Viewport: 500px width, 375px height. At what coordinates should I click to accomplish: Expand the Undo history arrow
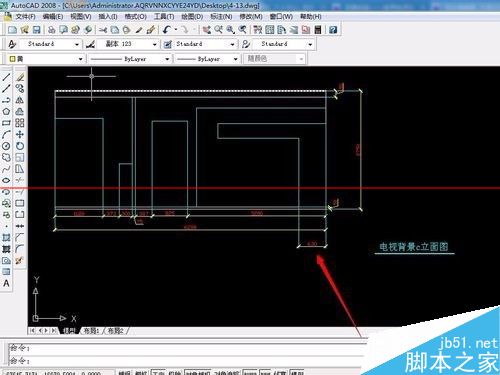point(176,30)
